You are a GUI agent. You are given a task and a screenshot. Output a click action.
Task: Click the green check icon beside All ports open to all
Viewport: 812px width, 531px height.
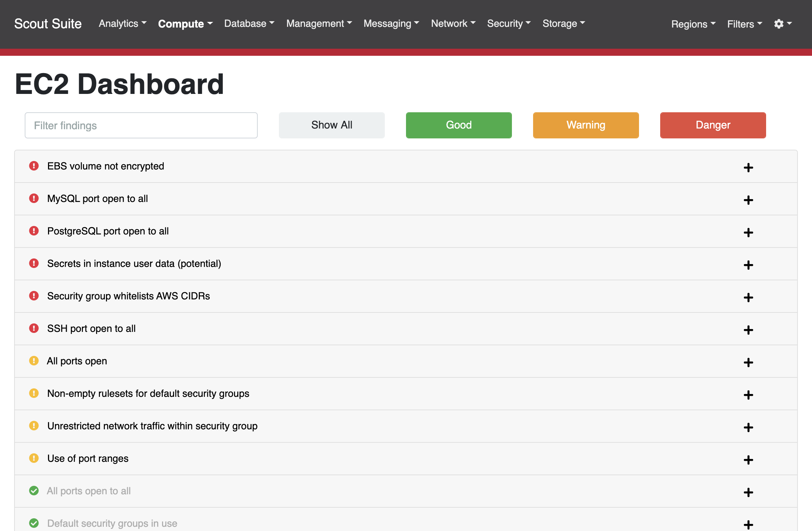(x=34, y=490)
